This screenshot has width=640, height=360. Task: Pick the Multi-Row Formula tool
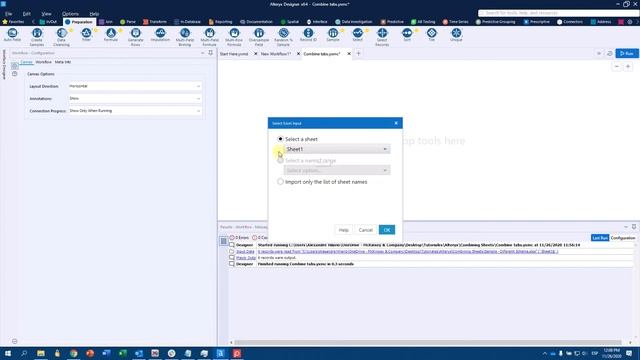[234, 36]
